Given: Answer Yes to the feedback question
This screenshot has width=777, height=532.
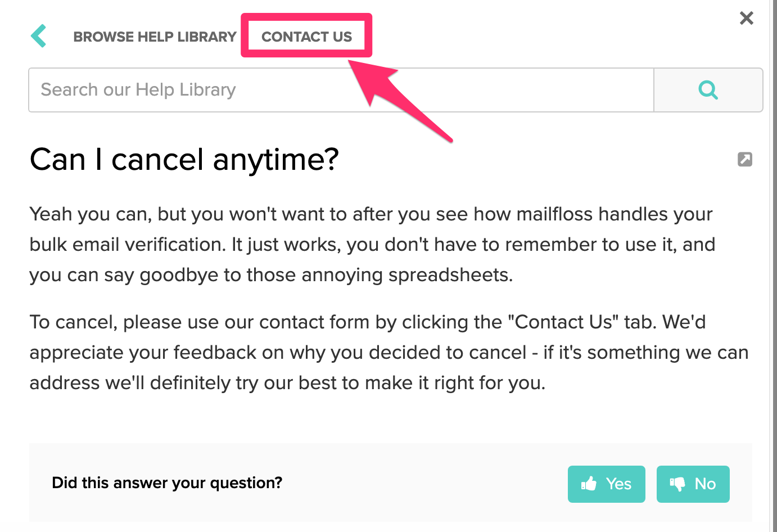Looking at the screenshot, I should coord(607,484).
